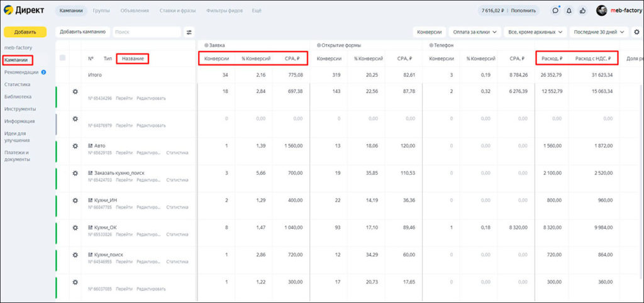The width and height of the screenshot is (644, 303).
Task: Click the type icon of Авто campaign
Action: point(91,146)
